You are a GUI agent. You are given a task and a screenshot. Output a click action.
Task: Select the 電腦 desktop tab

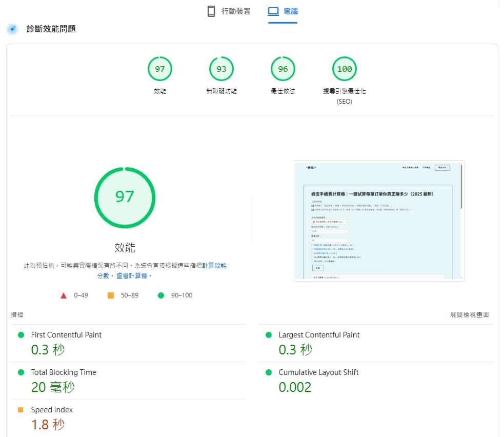pos(283,11)
